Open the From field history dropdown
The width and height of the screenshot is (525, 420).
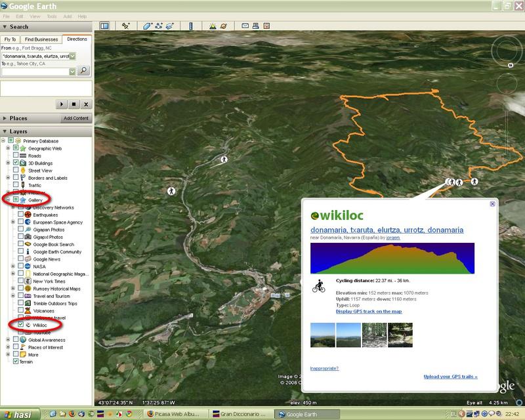[72, 56]
